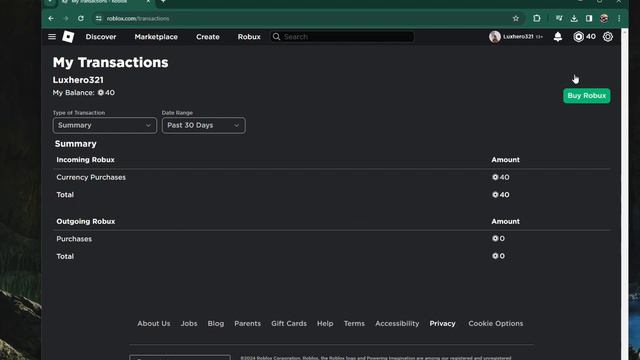This screenshot has width=640, height=360.
Task: Open browser extensions puzzle icon
Action: [537, 18]
